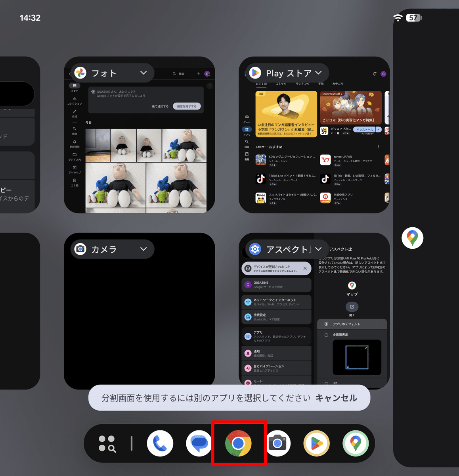Tap インストール button for ピッコマ
The width and height of the screenshot is (459, 476).
(365, 130)
